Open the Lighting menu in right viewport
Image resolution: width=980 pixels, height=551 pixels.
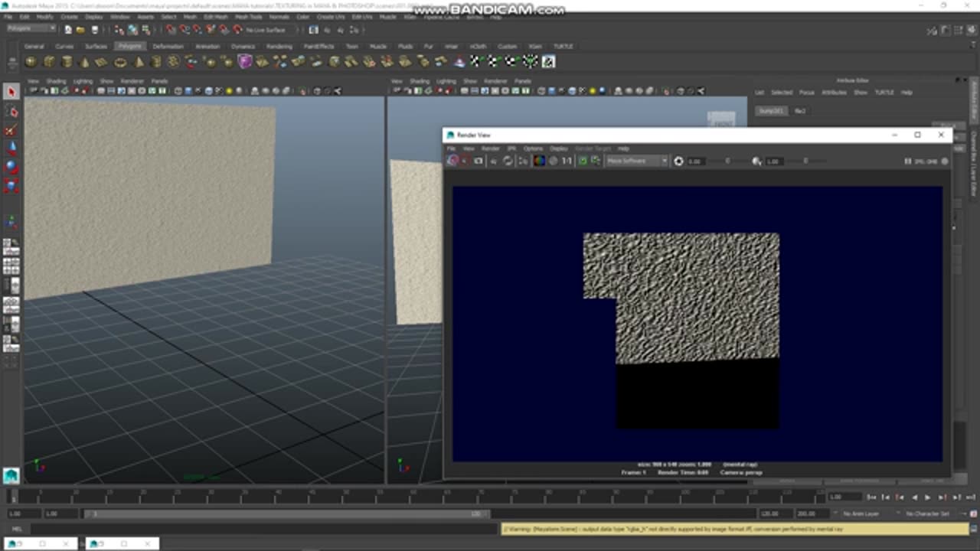pos(446,81)
